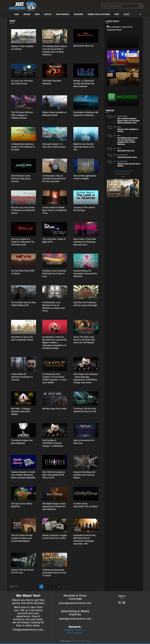Open 'The Invisible Hours is Now Visible' article
This screenshot has width=150, height=644.
[x=23, y=304]
